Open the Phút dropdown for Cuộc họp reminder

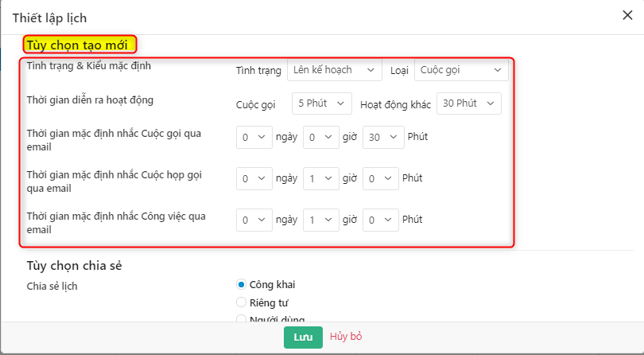pos(380,178)
